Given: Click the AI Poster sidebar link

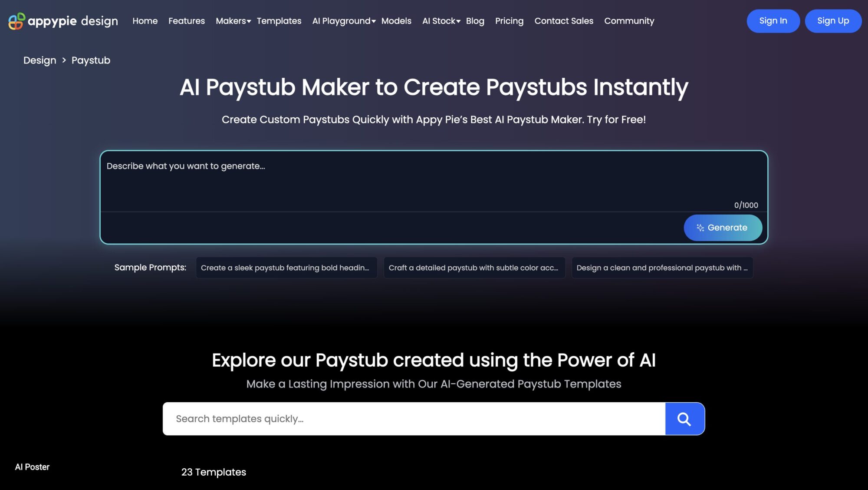Looking at the screenshot, I should click(x=32, y=467).
